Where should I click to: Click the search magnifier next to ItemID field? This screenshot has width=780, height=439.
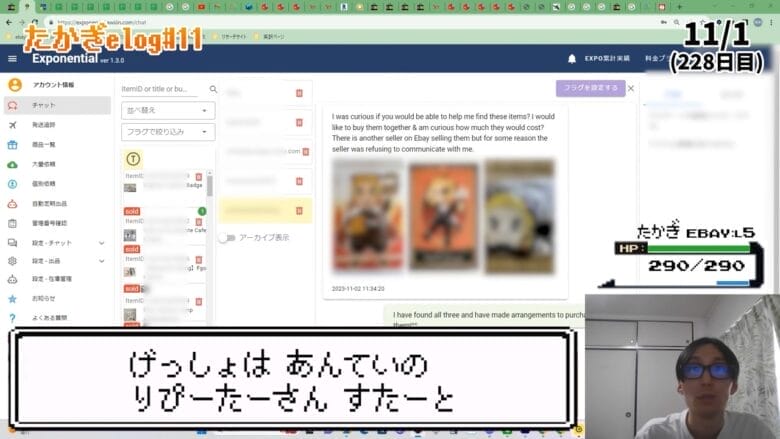[x=213, y=89]
